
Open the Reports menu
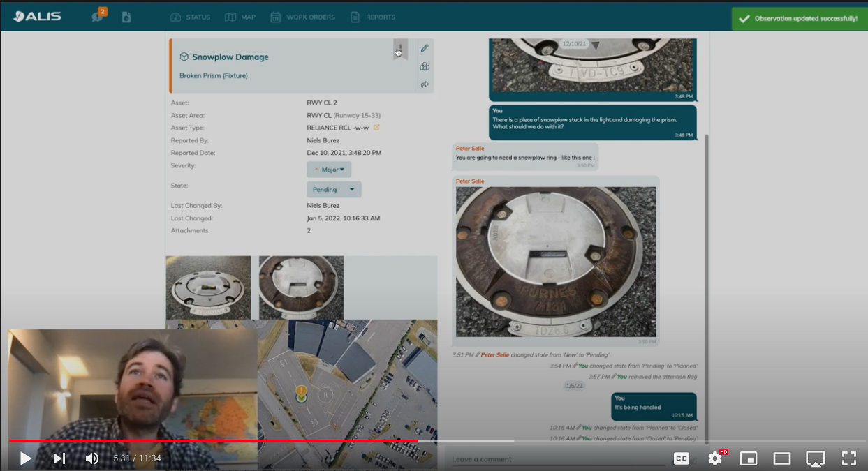[373, 17]
